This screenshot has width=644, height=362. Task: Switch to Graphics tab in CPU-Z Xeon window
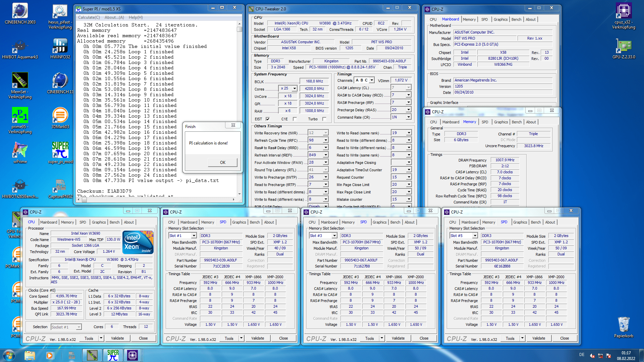tap(99, 222)
